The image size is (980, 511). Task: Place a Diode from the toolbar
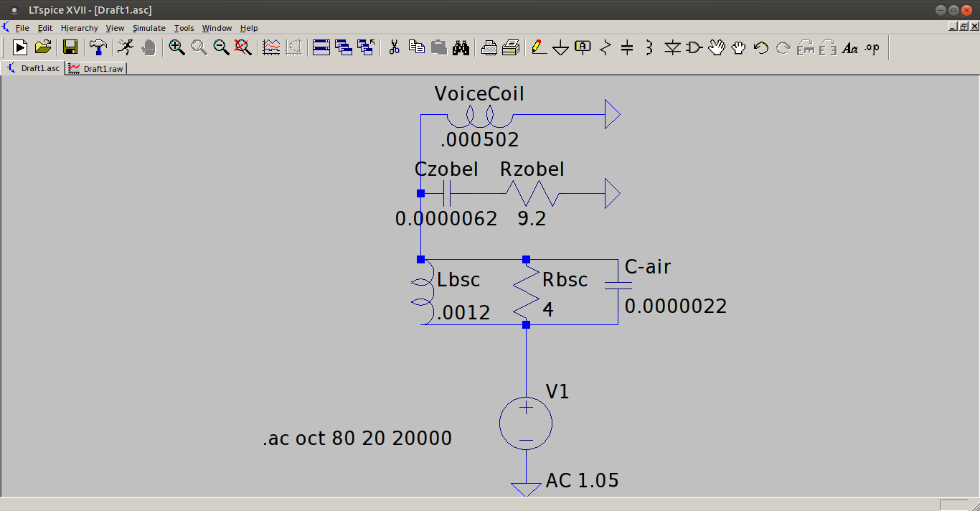point(672,47)
